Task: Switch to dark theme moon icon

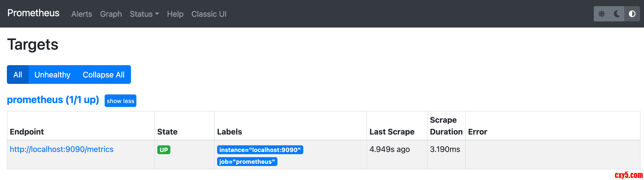Action: 617,14
